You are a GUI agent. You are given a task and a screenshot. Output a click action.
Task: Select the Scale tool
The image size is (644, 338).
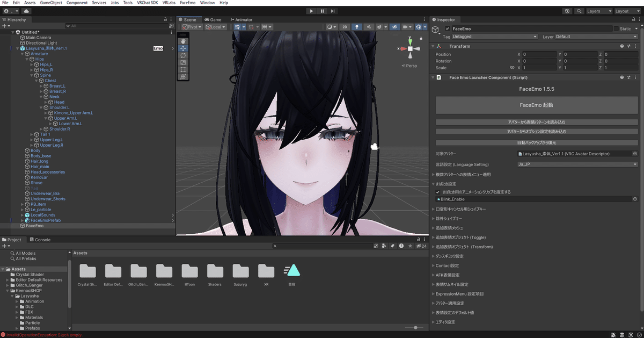click(x=183, y=62)
